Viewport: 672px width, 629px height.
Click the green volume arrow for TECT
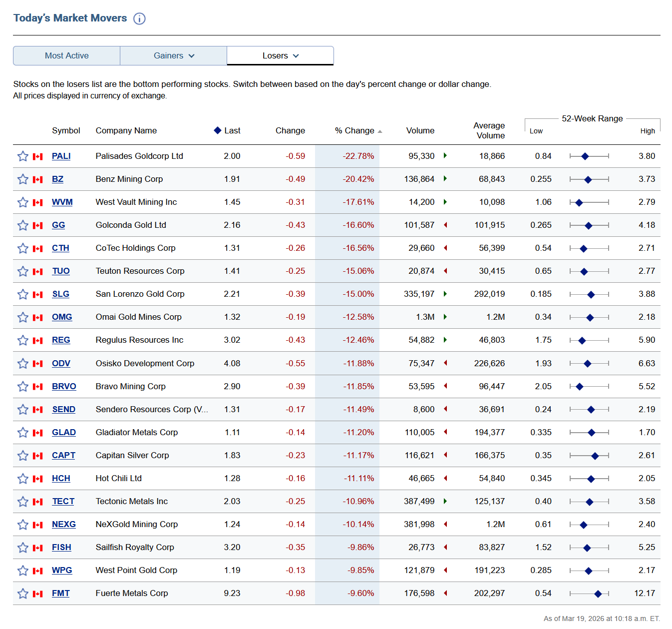click(x=445, y=501)
